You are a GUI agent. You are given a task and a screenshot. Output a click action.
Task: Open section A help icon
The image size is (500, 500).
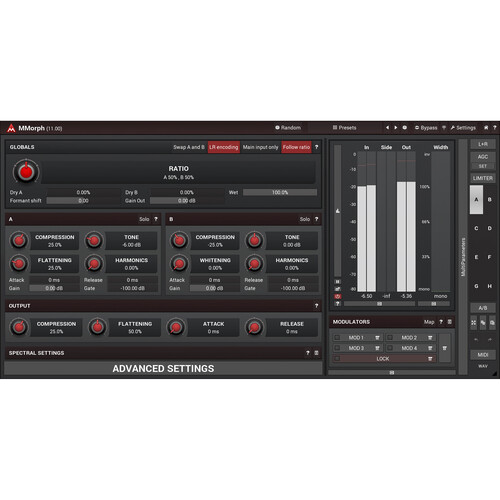(x=156, y=219)
